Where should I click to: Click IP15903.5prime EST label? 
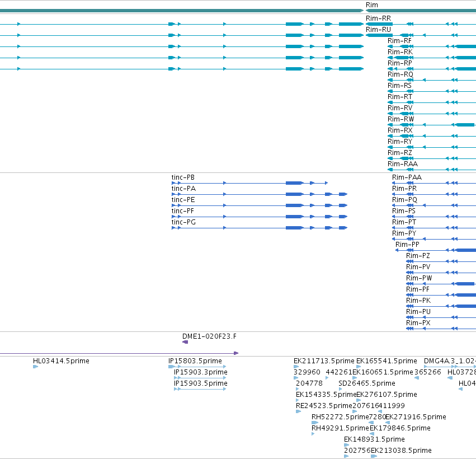click(201, 383)
